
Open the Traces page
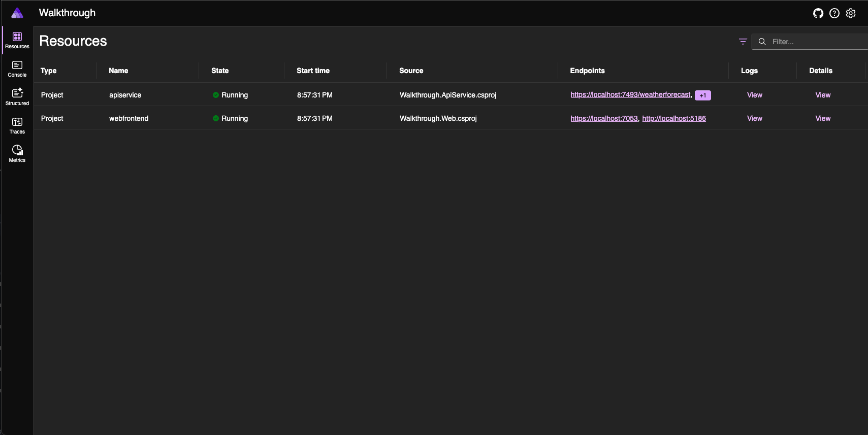point(17,126)
